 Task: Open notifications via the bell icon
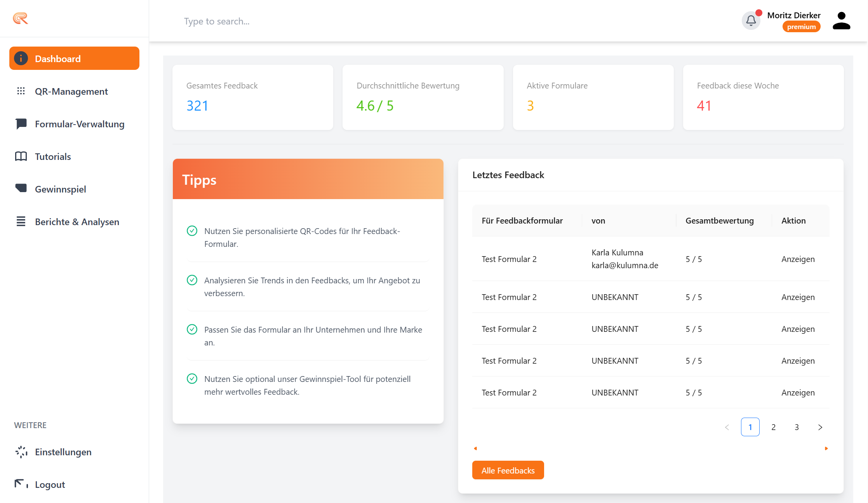(751, 21)
